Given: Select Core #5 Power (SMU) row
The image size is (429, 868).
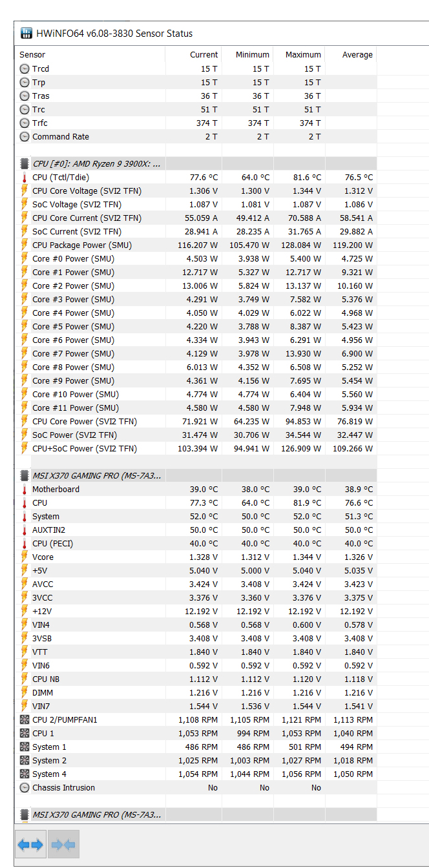Looking at the screenshot, I should pos(196,326).
